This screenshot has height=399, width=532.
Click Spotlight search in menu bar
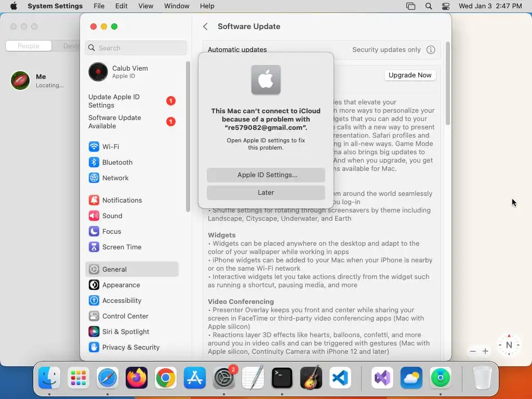pos(429,6)
